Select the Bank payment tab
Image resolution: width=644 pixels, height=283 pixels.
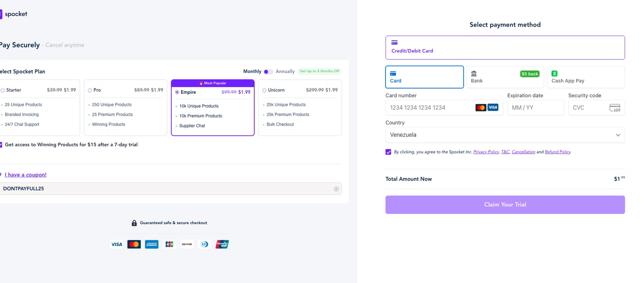[x=505, y=77]
